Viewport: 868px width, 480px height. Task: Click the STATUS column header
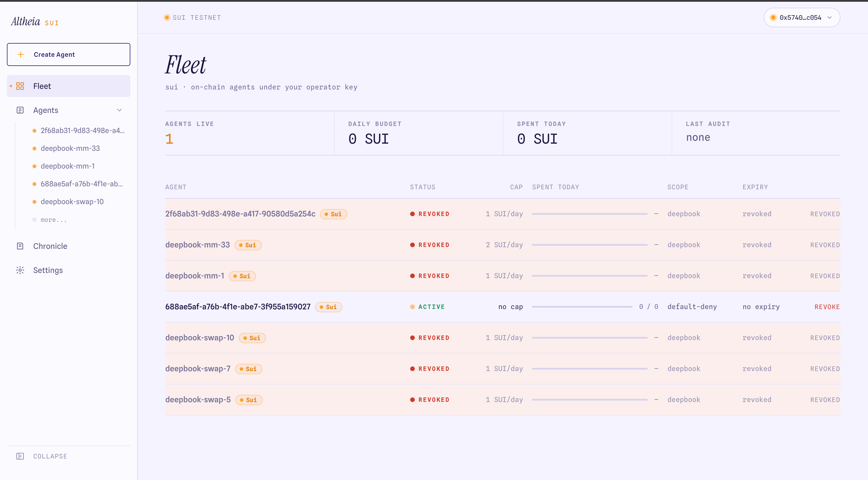pyautogui.click(x=423, y=187)
